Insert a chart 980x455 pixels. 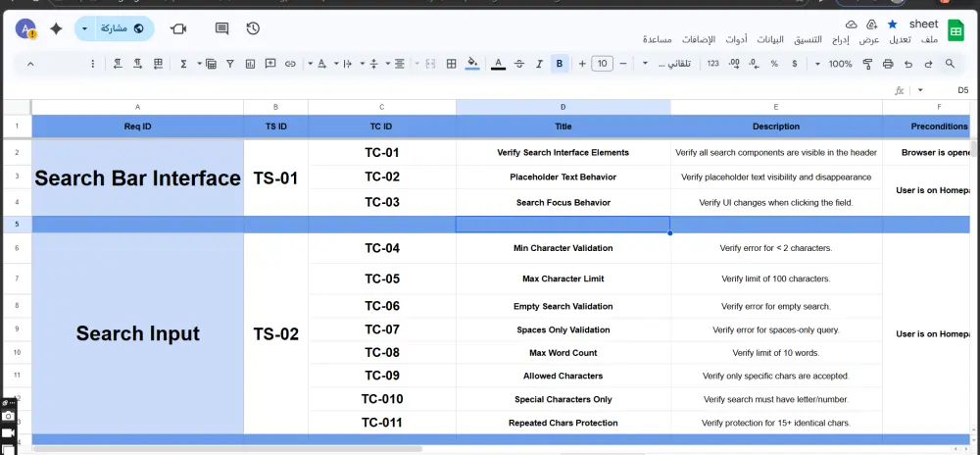click(x=251, y=64)
